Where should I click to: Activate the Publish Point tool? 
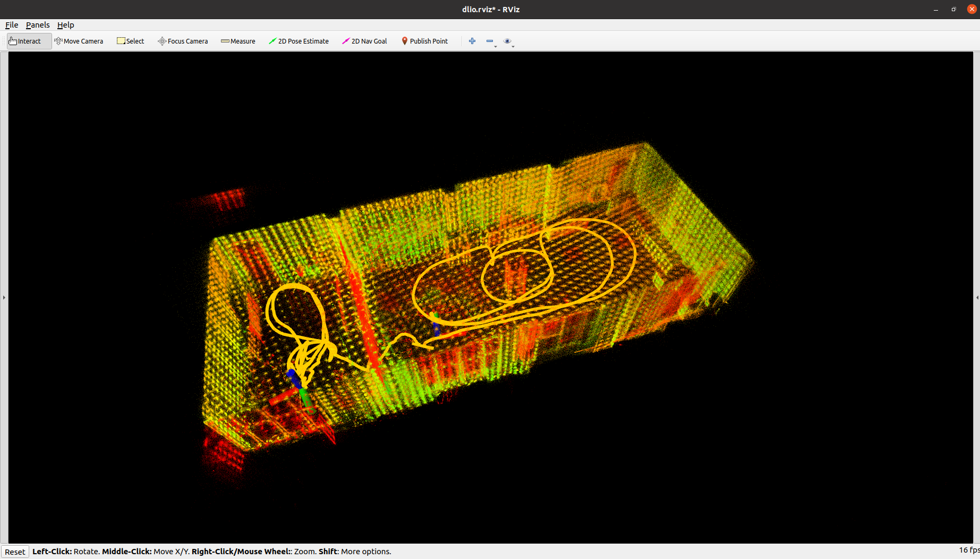click(x=424, y=41)
